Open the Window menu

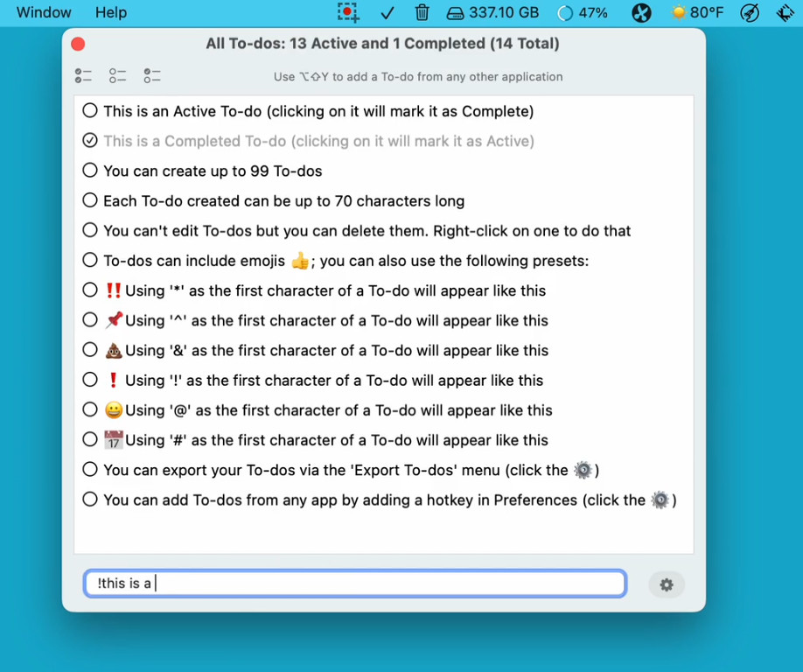point(44,12)
